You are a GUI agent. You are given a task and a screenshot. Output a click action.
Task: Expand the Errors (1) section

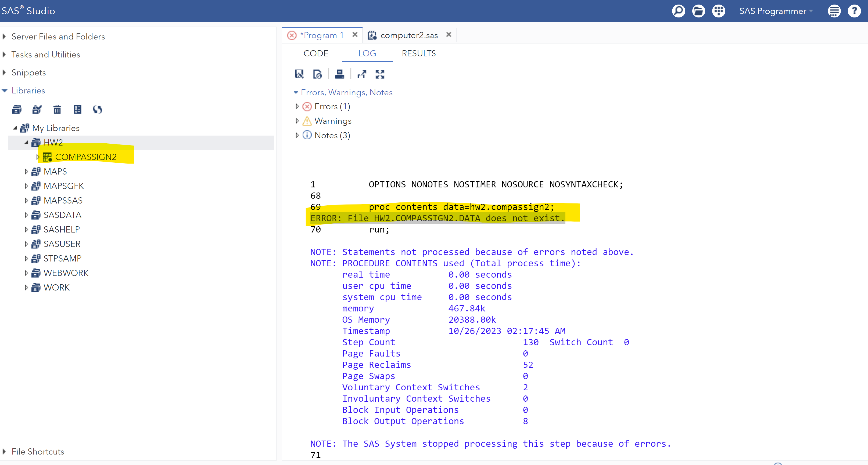[297, 106]
